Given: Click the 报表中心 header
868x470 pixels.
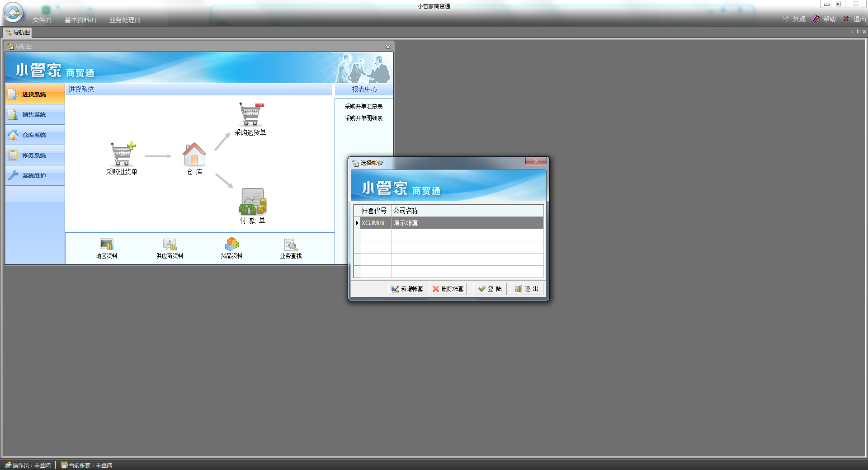Looking at the screenshot, I should click(x=364, y=89).
